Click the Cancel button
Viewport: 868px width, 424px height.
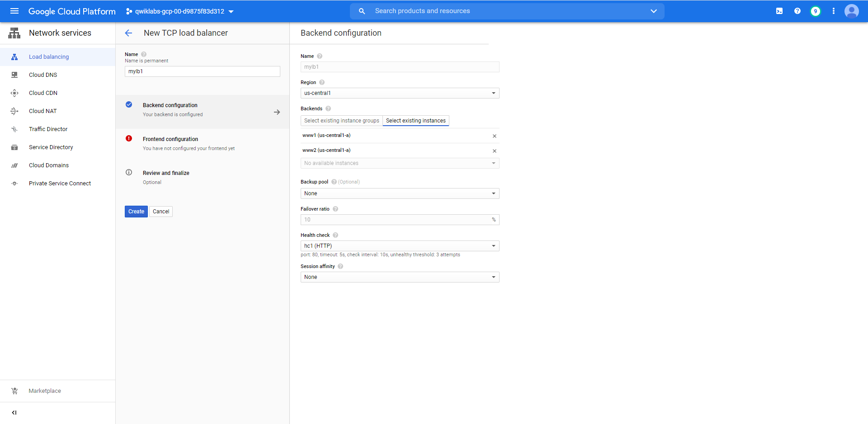tap(161, 212)
